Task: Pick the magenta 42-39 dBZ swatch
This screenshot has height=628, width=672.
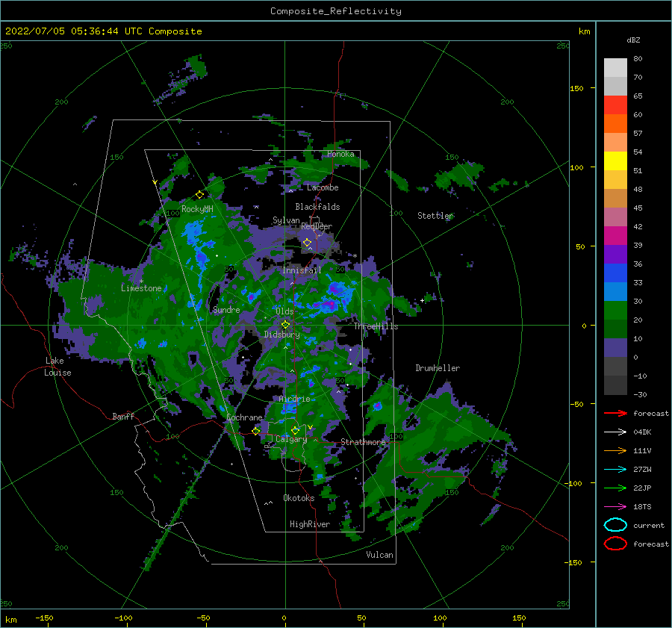Action: pos(615,236)
